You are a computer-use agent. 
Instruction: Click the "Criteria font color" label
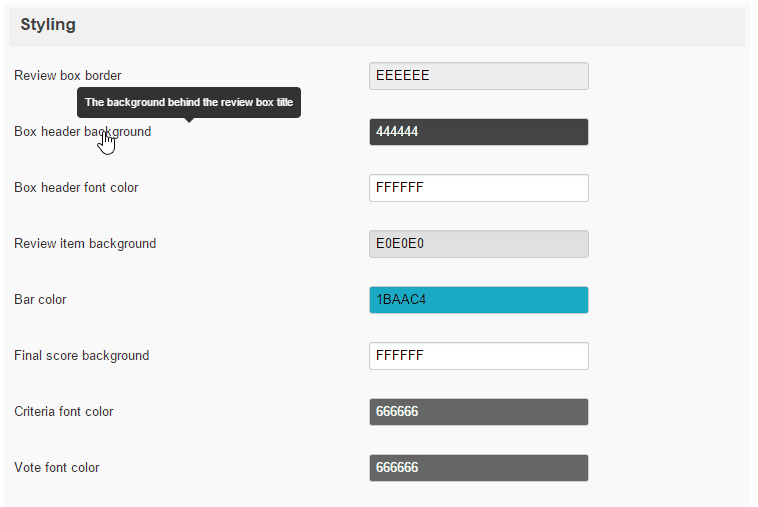coord(64,412)
